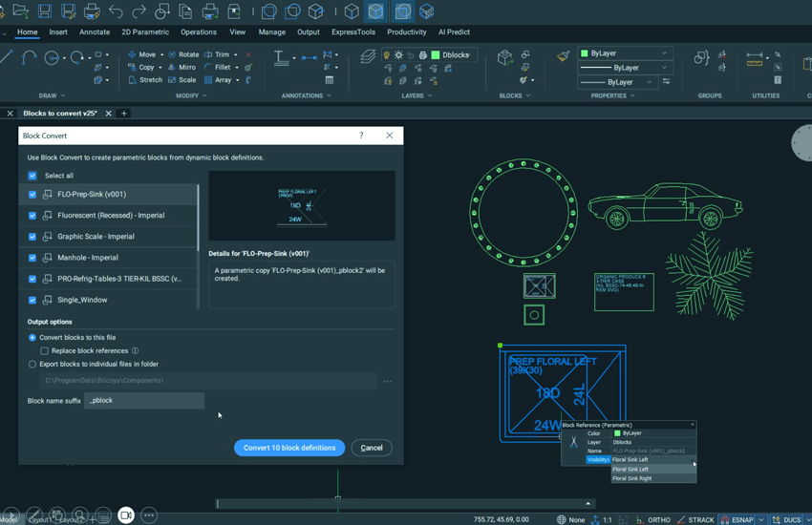Choose Floral Sink Right from visibility list
The image size is (812, 525).
click(x=653, y=478)
